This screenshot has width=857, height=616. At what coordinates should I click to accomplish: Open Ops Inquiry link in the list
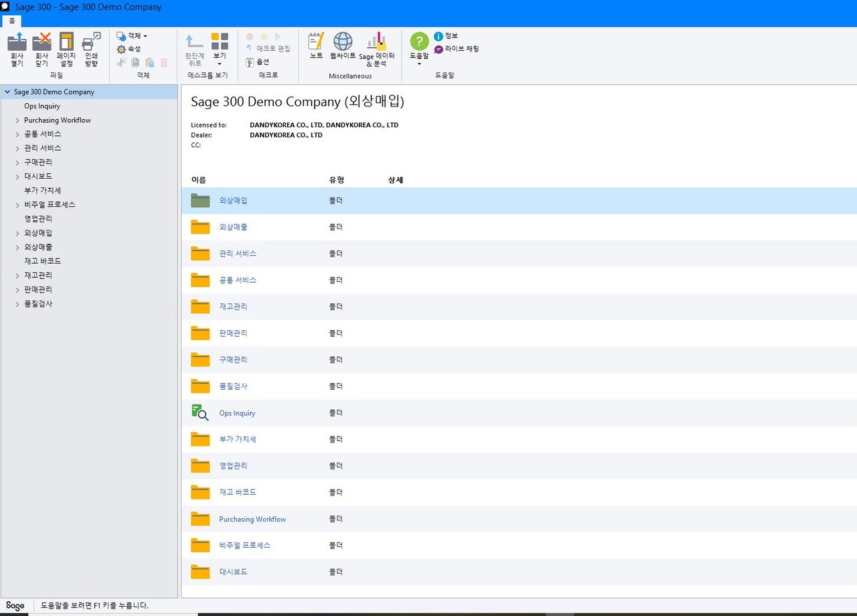237,413
